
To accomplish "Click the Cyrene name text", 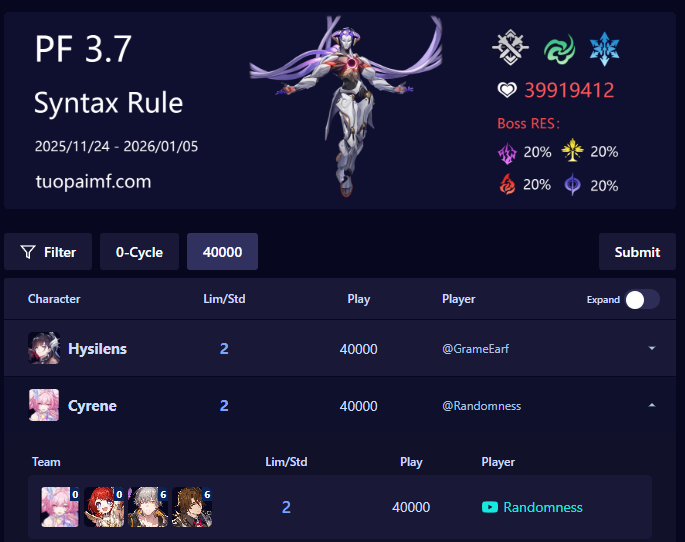I will click(x=92, y=406).
